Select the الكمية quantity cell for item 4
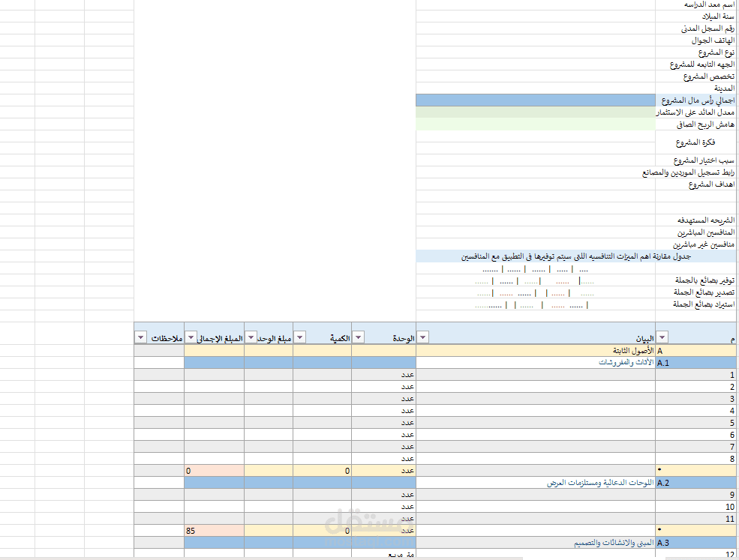The image size is (739, 560). click(323, 411)
